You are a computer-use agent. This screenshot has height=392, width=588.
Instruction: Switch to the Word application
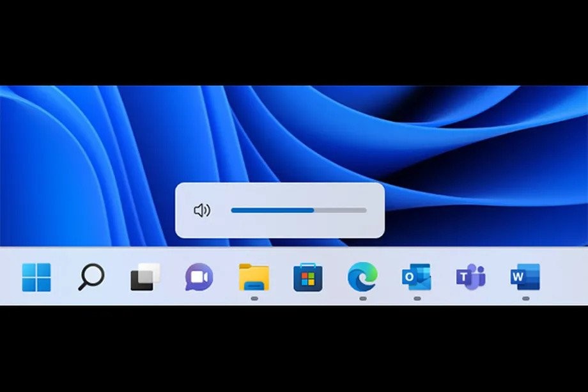pyautogui.click(x=525, y=277)
